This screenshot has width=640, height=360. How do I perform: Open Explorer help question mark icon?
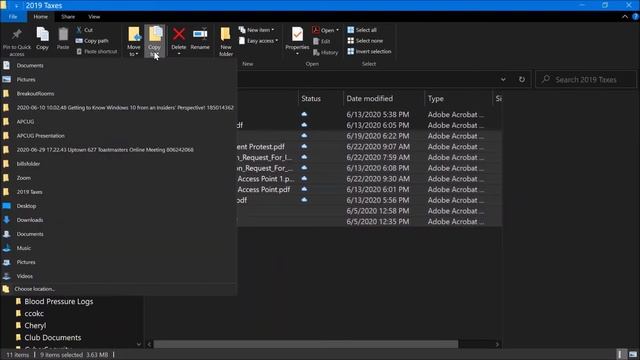636,17
